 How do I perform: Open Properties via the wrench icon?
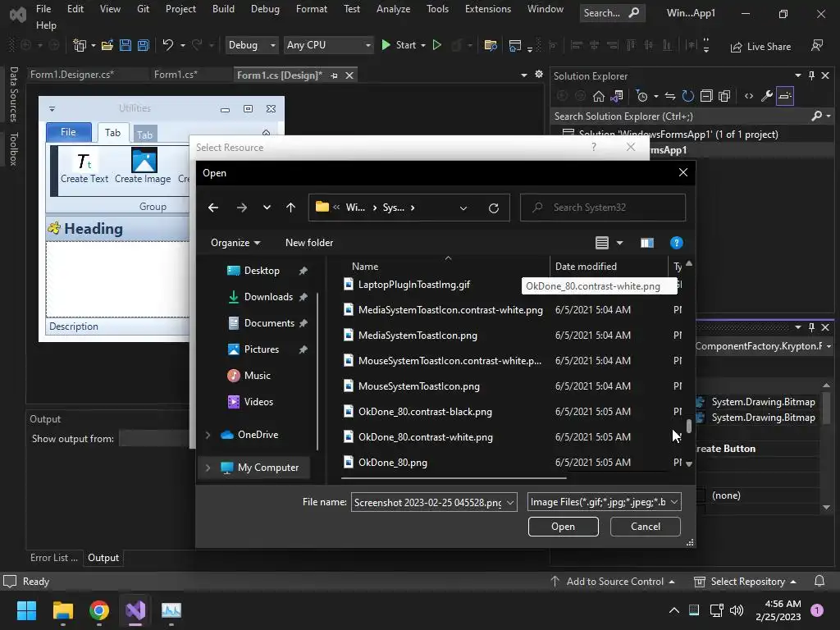click(x=767, y=97)
